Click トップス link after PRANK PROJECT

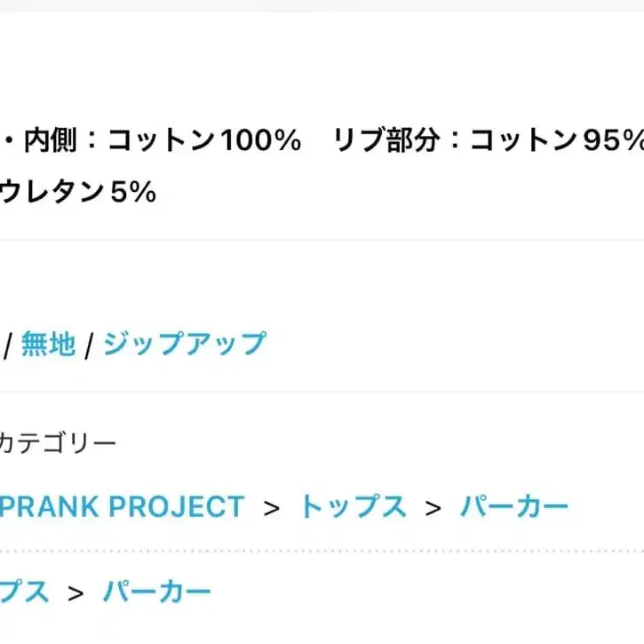pyautogui.click(x=354, y=507)
